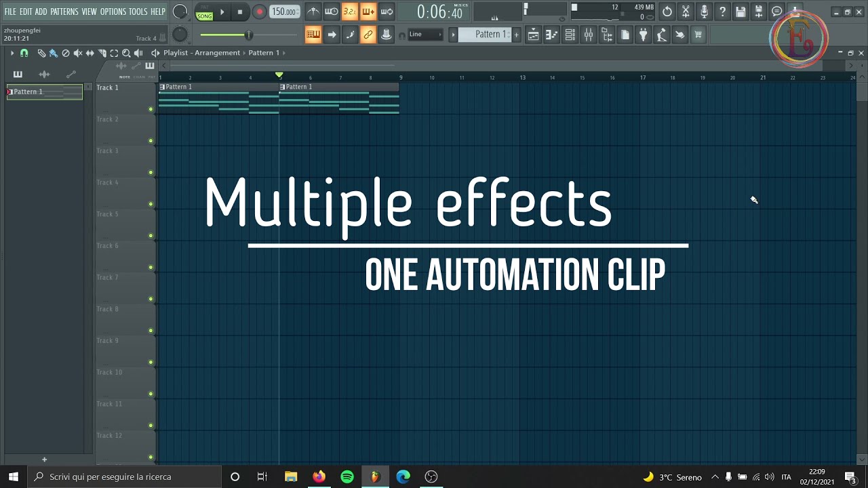
Task: Open the playlist view icon
Action: (x=534, y=35)
